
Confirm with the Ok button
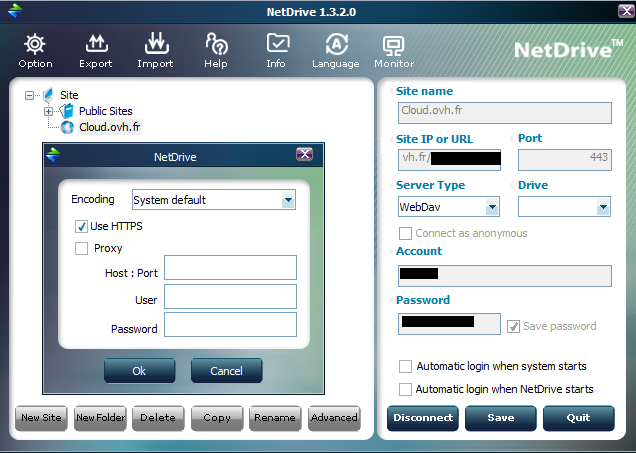[140, 371]
